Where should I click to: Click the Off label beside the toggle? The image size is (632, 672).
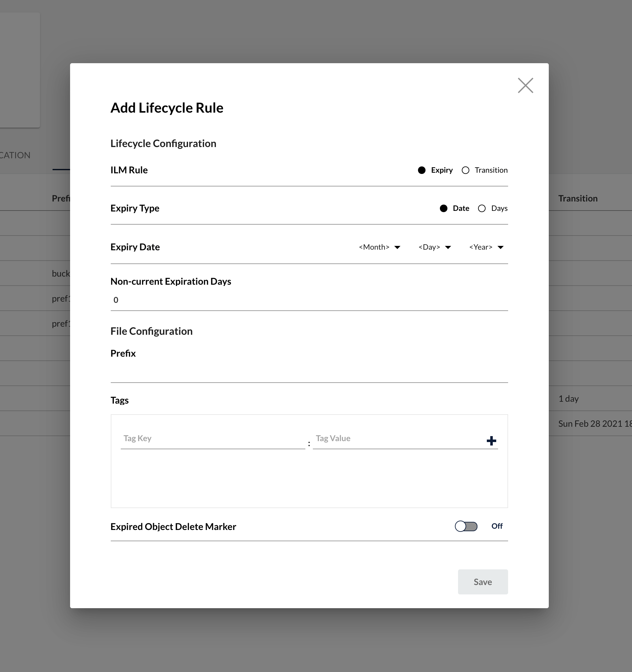pos(497,526)
